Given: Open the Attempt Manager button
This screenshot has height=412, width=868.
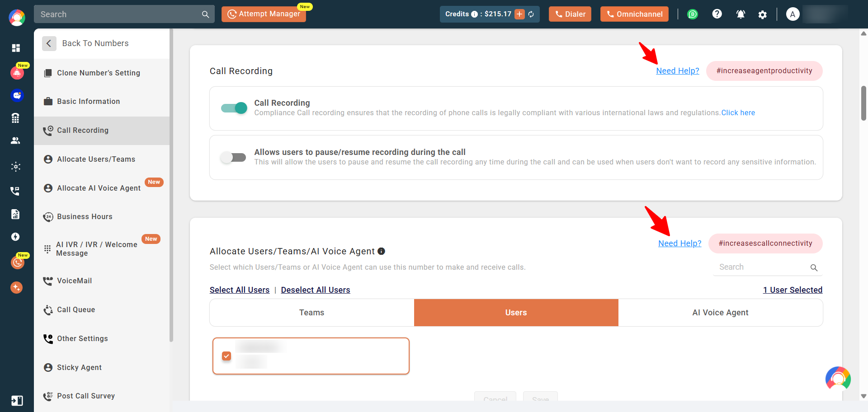Looking at the screenshot, I should (264, 14).
